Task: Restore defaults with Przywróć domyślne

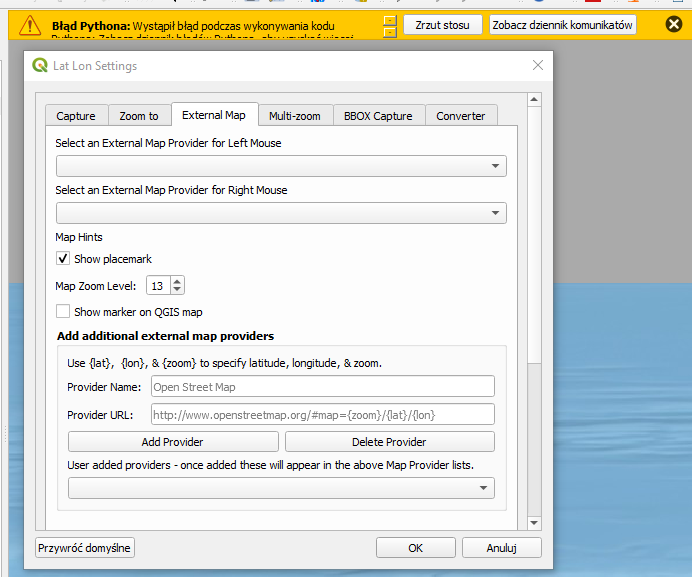Action: (x=85, y=548)
